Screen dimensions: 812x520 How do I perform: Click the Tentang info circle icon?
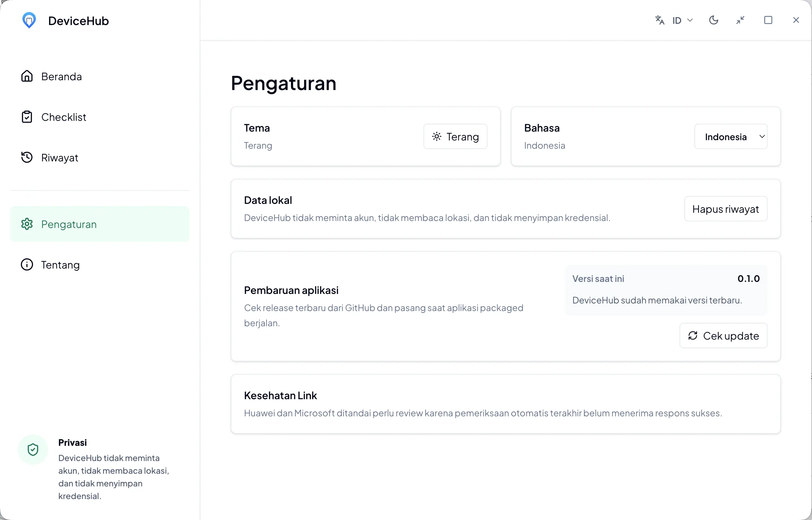click(27, 265)
